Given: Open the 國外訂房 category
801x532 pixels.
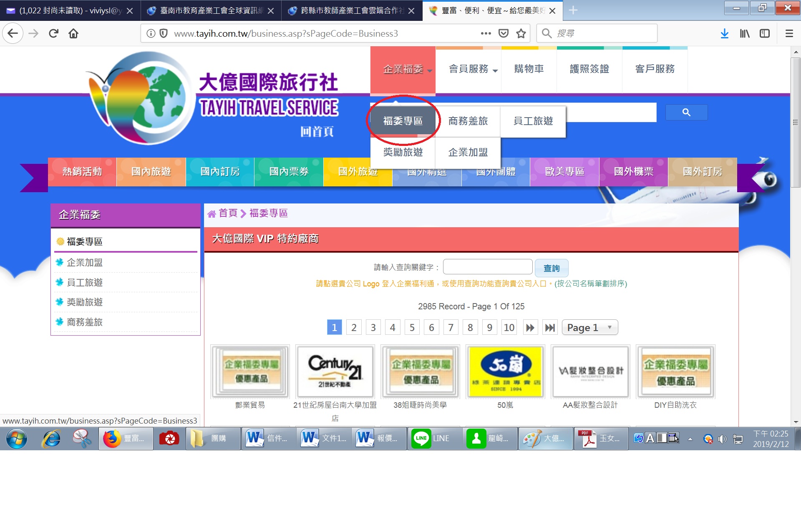Looking at the screenshot, I should point(703,172).
